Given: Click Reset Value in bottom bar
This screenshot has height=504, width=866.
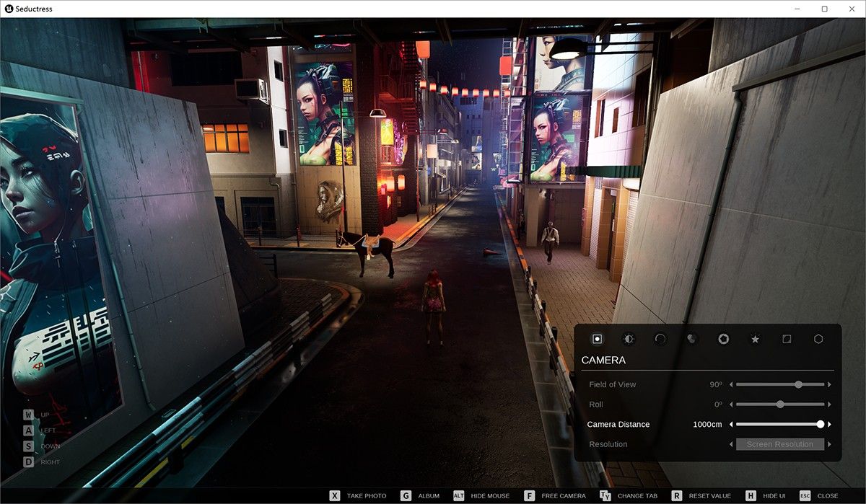Looking at the screenshot, I should (700, 496).
